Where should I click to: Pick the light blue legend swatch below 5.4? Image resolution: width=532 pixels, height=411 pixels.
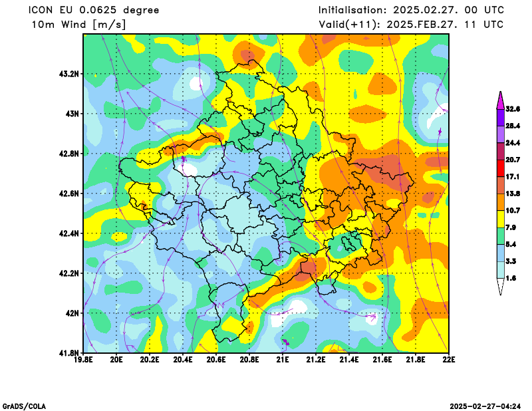point(501,253)
